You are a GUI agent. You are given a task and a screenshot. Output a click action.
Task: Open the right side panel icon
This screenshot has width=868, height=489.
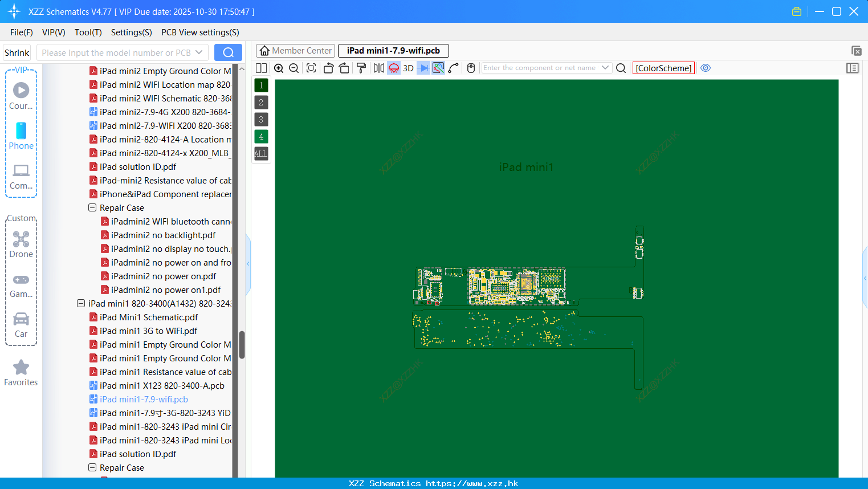[x=853, y=68]
